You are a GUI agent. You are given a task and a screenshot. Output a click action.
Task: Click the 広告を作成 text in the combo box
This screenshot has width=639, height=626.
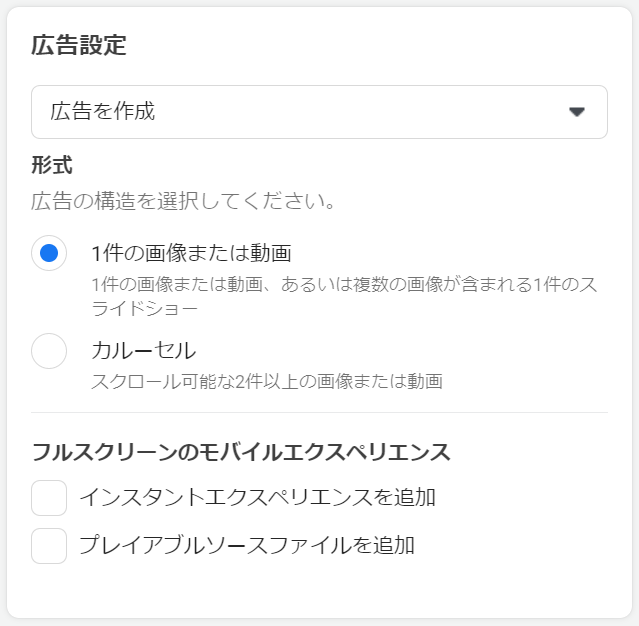103,112
